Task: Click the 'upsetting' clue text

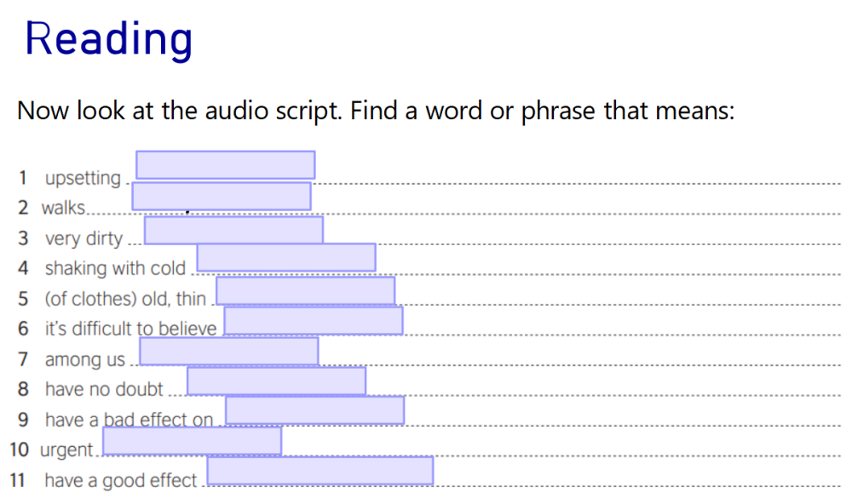Action: pos(83,178)
